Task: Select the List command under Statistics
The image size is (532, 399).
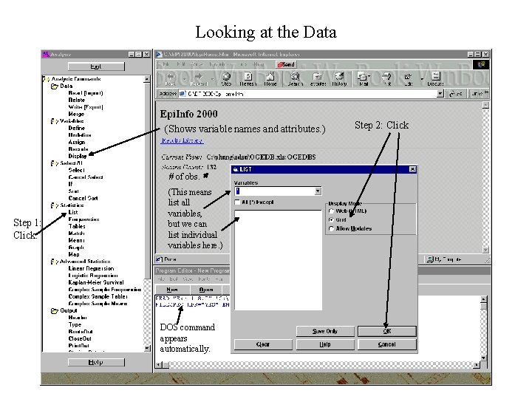Action: (x=73, y=212)
